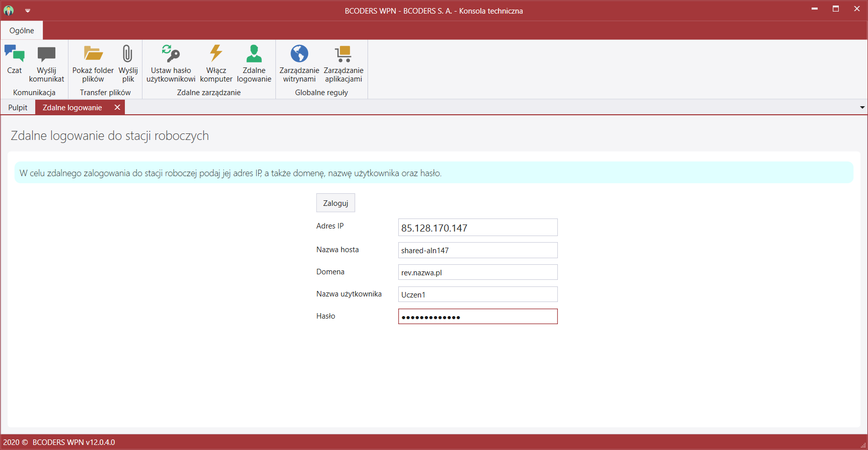
Task: Click the Transfer plików group label
Action: (105, 93)
